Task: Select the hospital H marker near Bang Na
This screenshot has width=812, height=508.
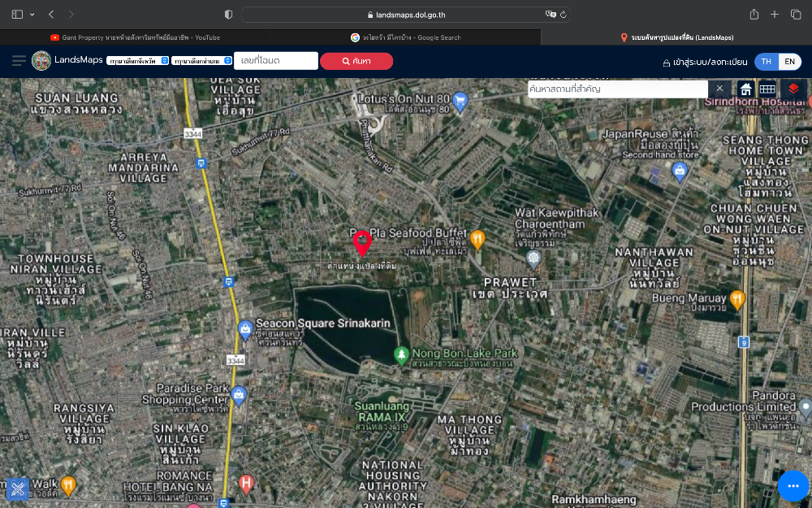Action: tap(246, 484)
